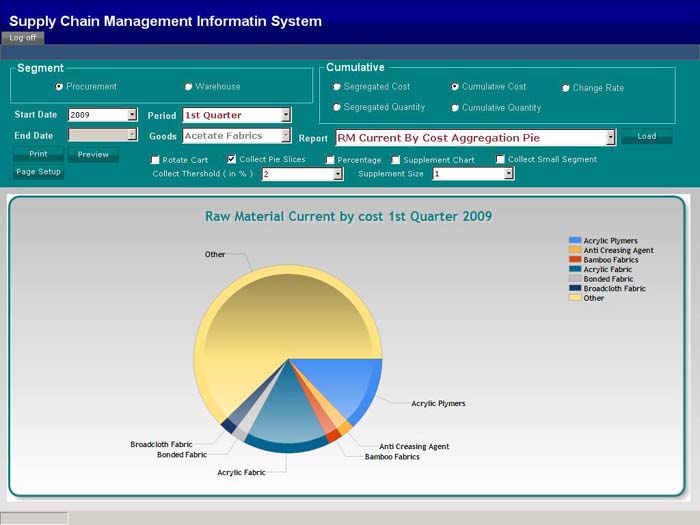The height and width of the screenshot is (525, 700).
Task: Open the Collect Threshold dropdown
Action: tap(338, 174)
